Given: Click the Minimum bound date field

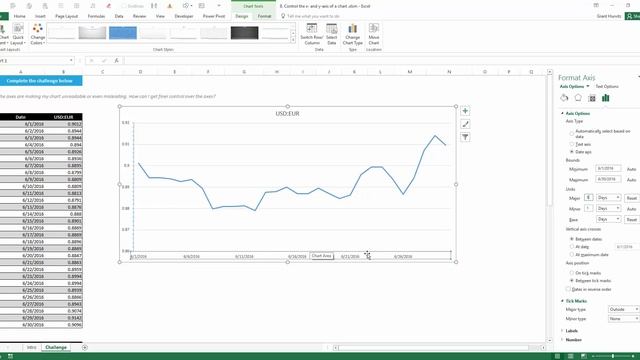Looking at the screenshot, I should click(x=608, y=168).
